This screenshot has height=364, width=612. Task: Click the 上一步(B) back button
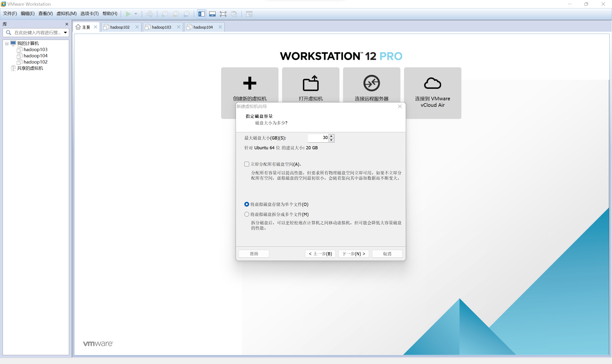320,254
